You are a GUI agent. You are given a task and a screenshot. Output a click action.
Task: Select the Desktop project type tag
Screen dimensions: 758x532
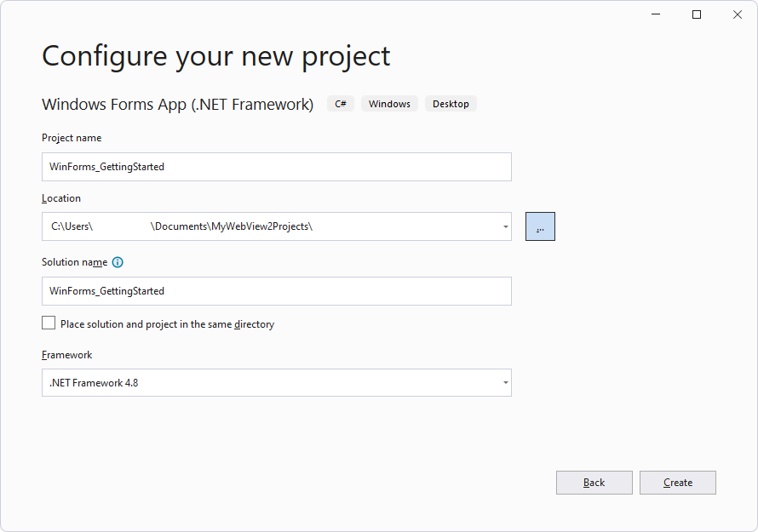click(451, 103)
